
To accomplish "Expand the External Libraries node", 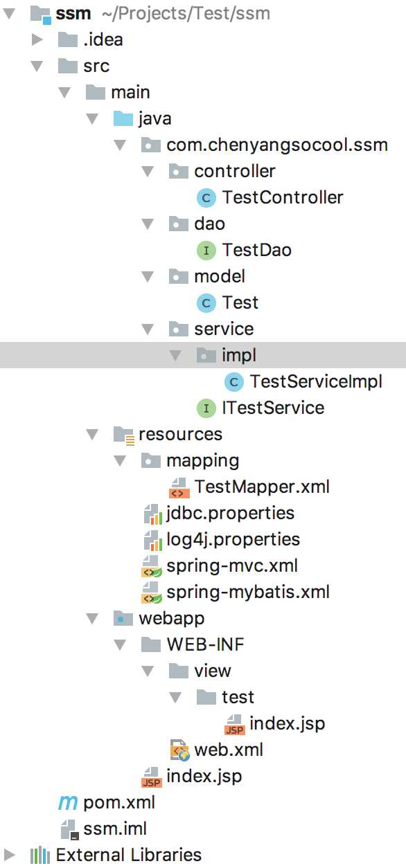I will click(x=9, y=856).
